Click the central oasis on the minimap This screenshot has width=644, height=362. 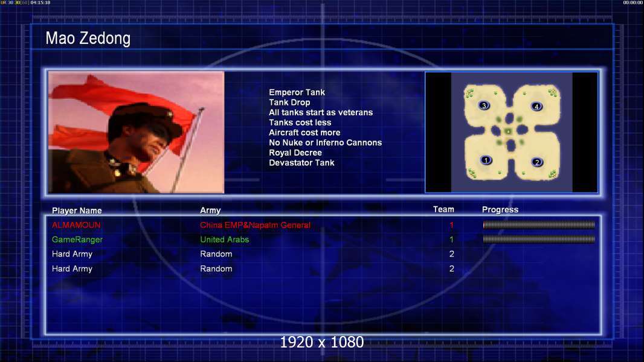click(509, 131)
